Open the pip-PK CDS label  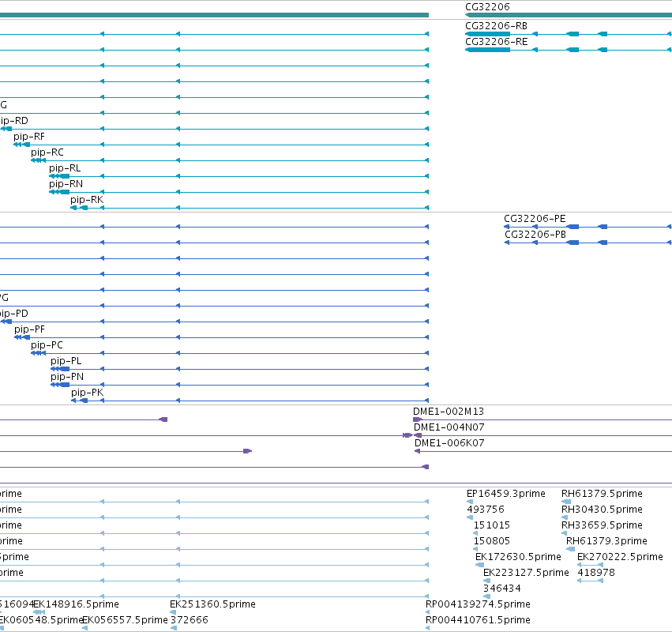pyautogui.click(x=88, y=393)
